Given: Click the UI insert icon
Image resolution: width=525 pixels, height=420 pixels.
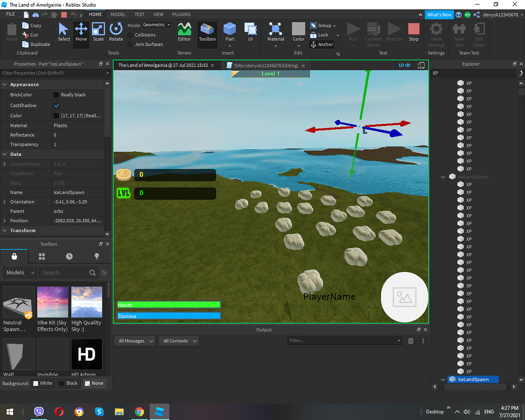Looking at the screenshot, I should (x=250, y=32).
